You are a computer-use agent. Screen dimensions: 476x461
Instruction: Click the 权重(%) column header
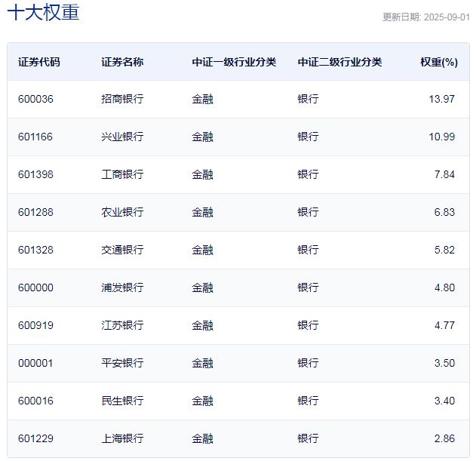(x=438, y=62)
